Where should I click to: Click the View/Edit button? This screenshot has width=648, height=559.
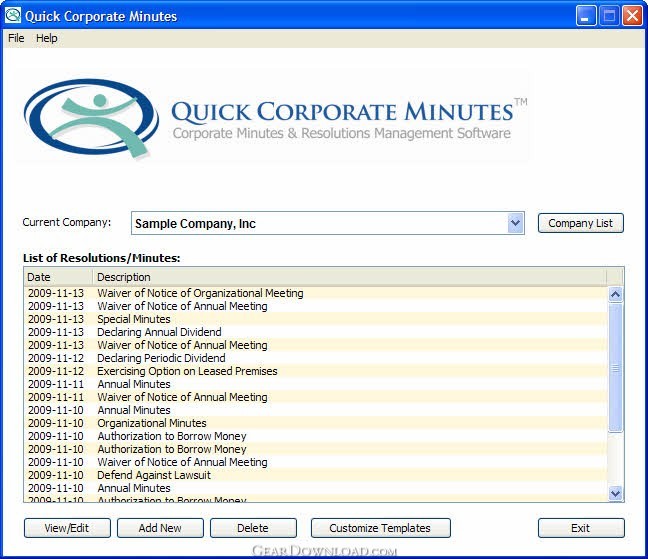(x=67, y=528)
